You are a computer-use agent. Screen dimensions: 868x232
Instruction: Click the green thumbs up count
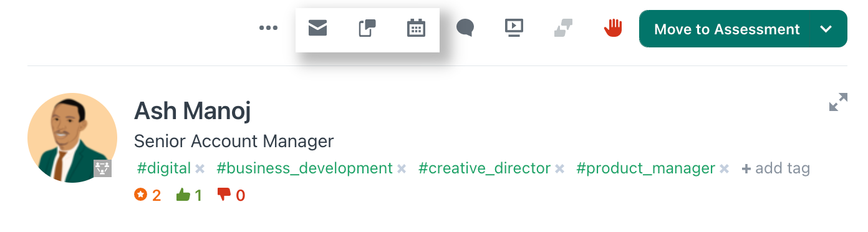tap(190, 195)
